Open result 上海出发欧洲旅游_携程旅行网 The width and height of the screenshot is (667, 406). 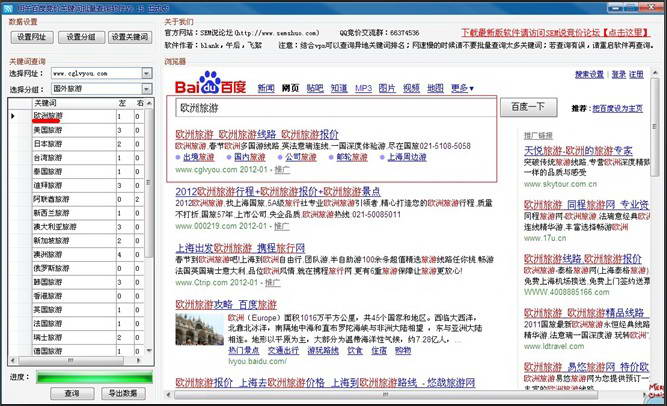[240, 248]
